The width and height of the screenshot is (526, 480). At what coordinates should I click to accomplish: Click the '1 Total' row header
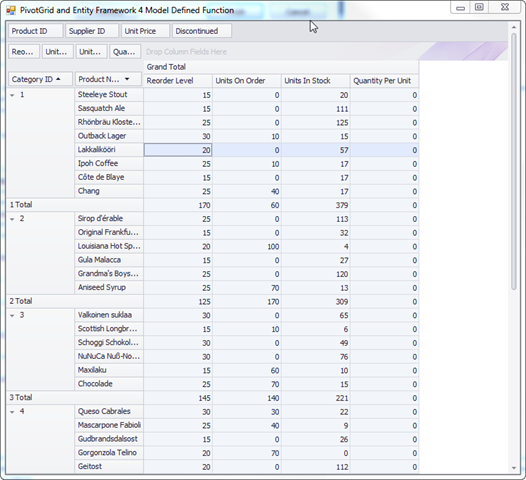click(x=74, y=205)
